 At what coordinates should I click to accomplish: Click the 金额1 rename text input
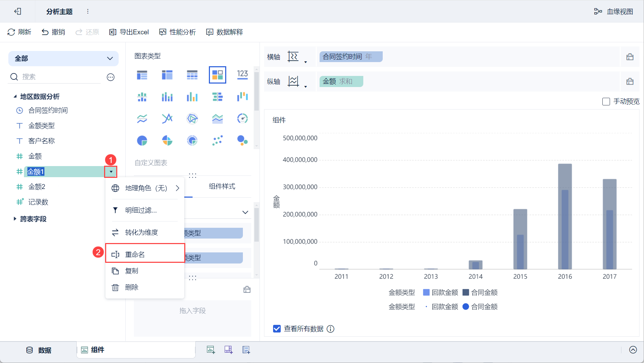tap(65, 172)
